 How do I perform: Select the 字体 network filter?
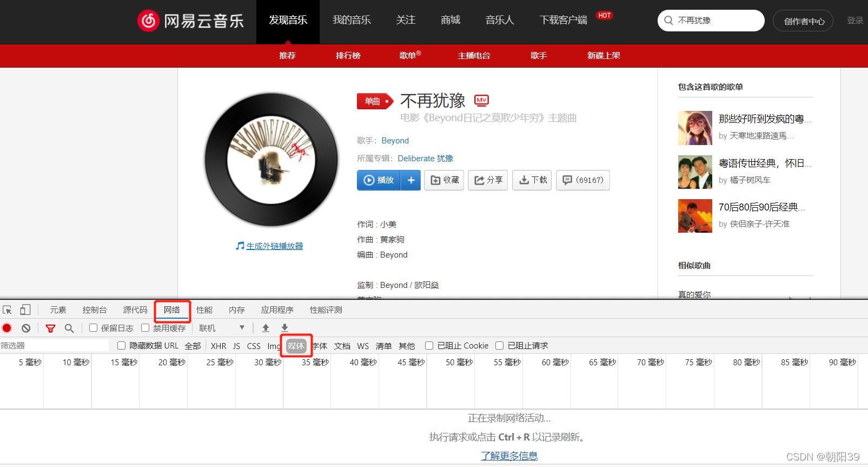click(320, 346)
